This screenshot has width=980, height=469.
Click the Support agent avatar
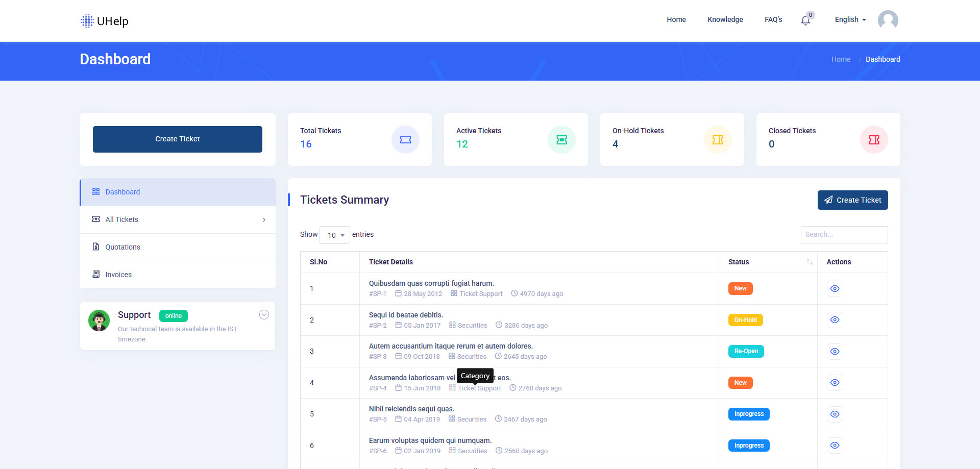coord(99,320)
